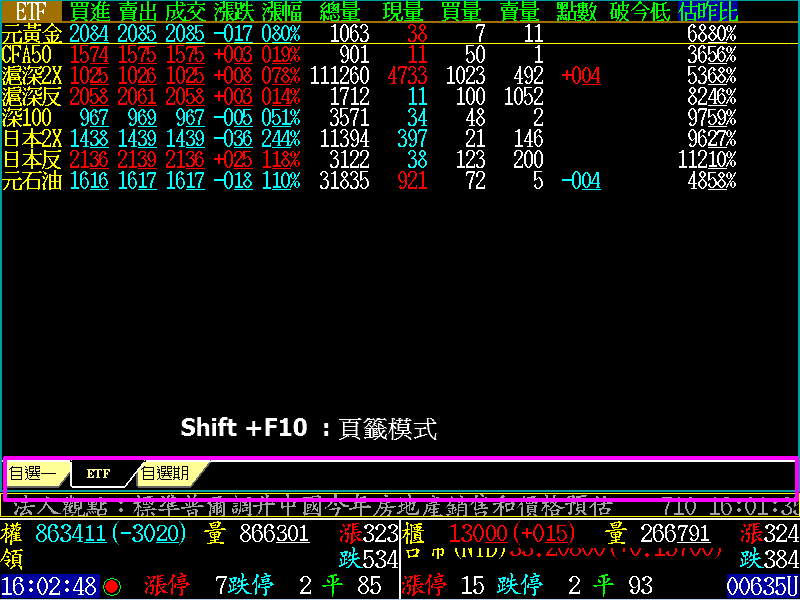Pick the 滬深2X ETF row
Image resolution: width=800 pixels, height=600 pixels.
click(31, 75)
